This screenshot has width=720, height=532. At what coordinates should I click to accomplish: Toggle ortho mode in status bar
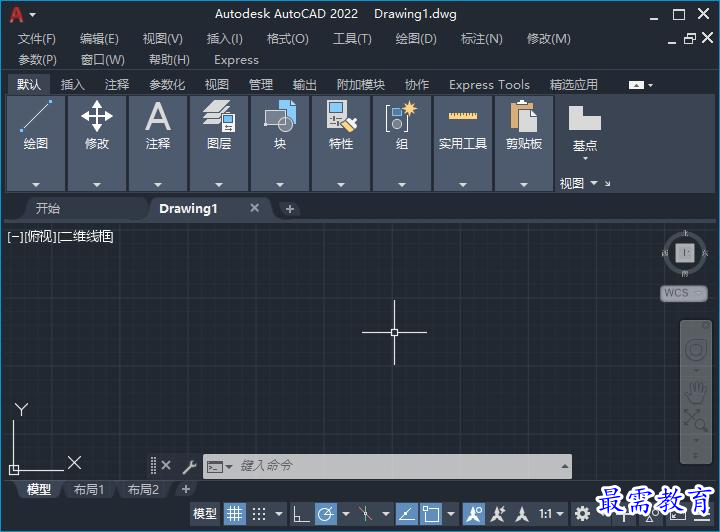pos(301,514)
